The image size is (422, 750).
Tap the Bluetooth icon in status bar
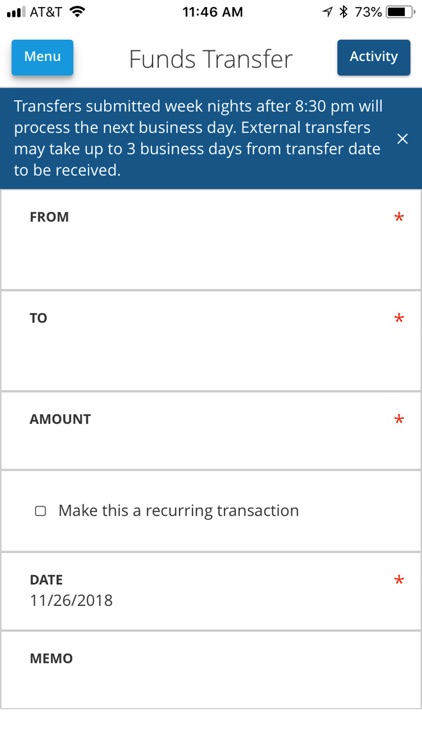click(343, 12)
